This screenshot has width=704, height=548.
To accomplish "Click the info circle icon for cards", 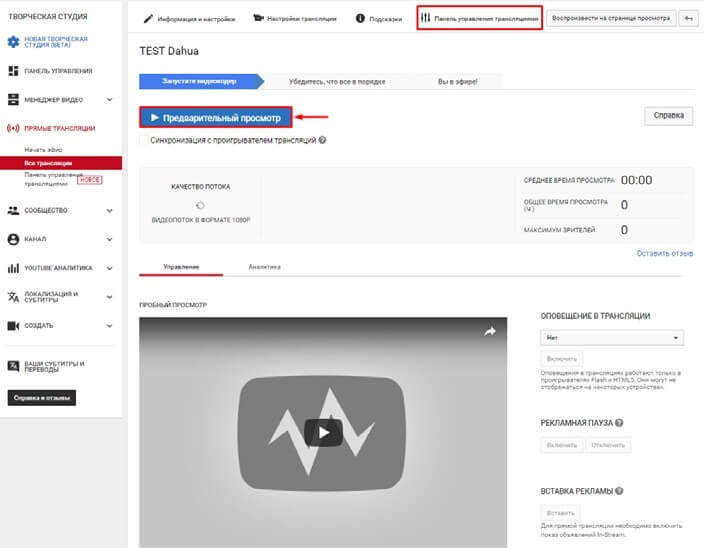I will [360, 18].
